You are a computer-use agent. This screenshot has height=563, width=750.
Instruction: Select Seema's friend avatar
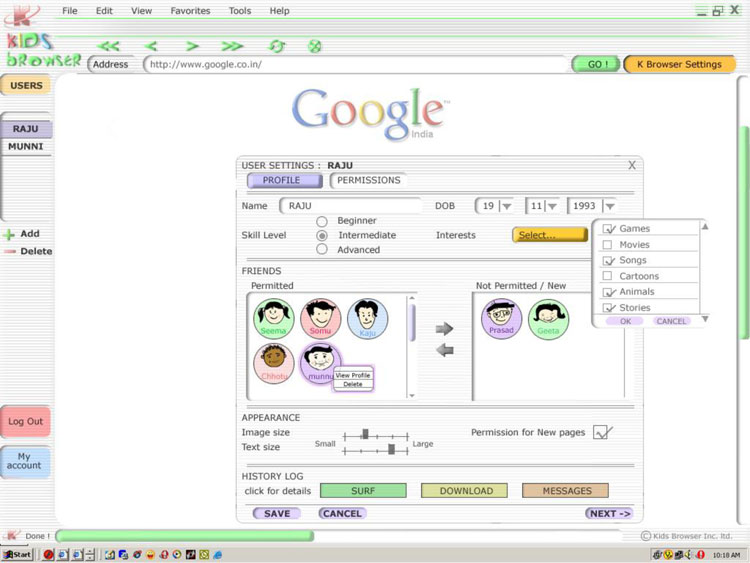point(273,316)
